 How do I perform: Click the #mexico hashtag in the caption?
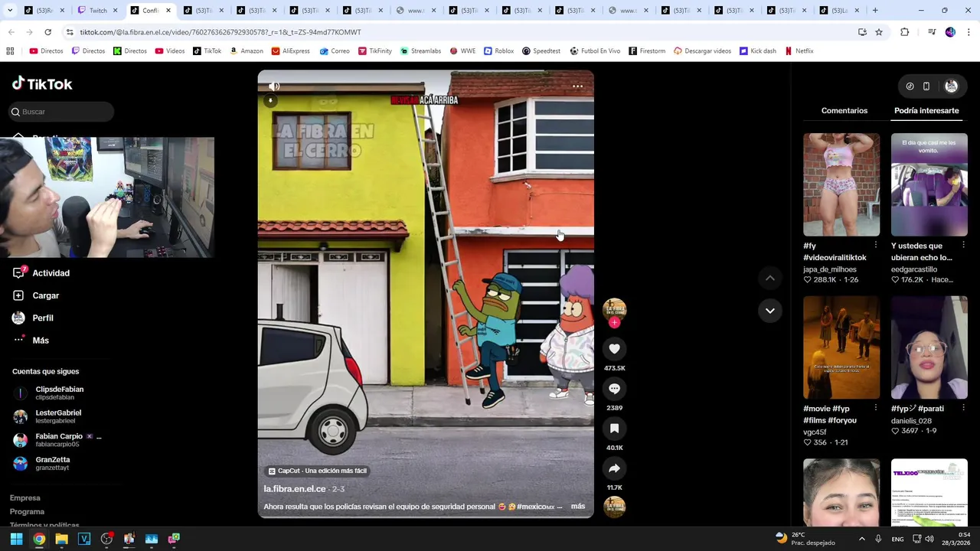(535, 507)
